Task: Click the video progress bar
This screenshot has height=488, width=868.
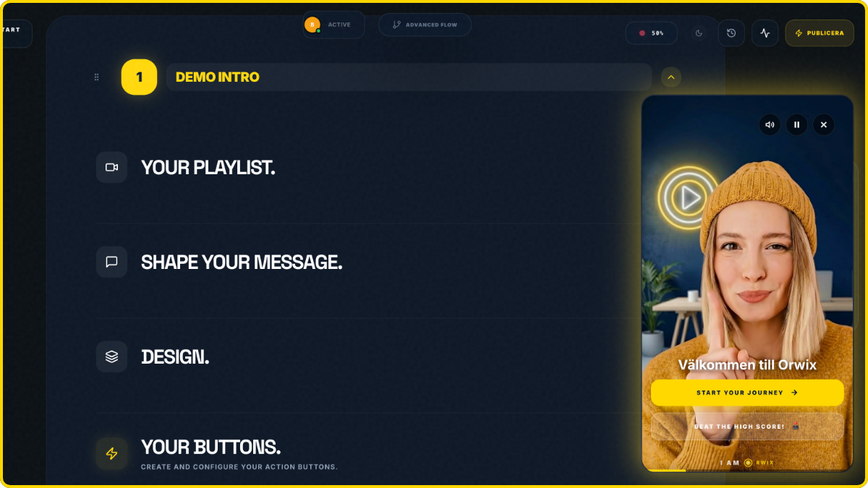Action: pyautogui.click(x=747, y=471)
